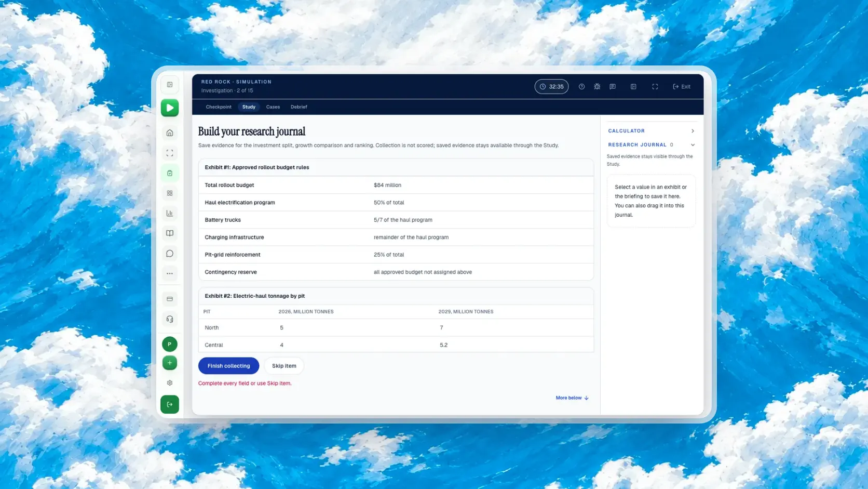Click the green plus add button
Screen dimensions: 868x489
pyautogui.click(x=170, y=363)
